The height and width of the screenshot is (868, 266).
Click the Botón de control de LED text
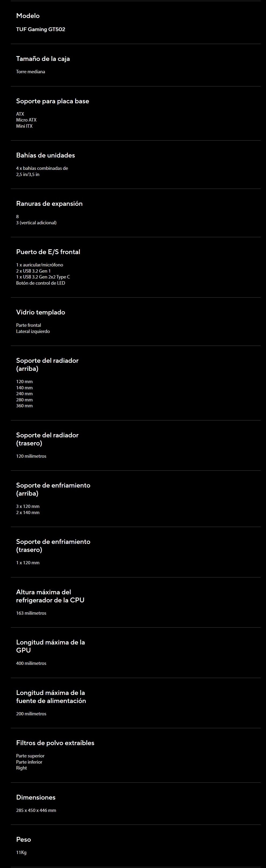click(x=41, y=283)
